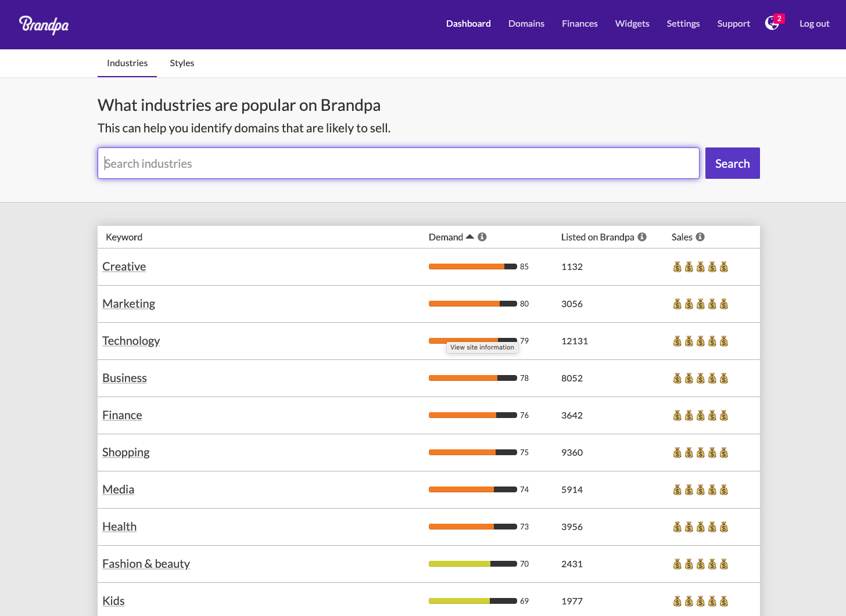Click the Business demand bar showing 78
The height and width of the screenshot is (616, 846).
click(x=473, y=378)
